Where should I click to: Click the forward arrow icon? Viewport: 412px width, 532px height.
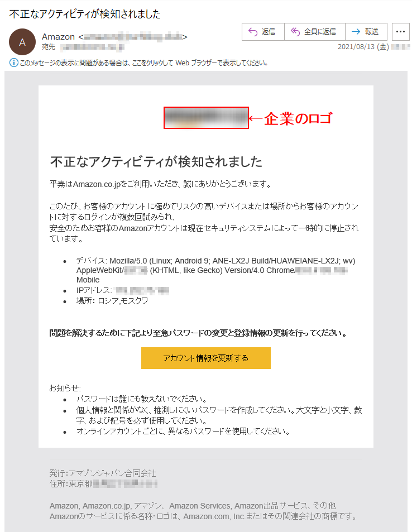click(356, 32)
